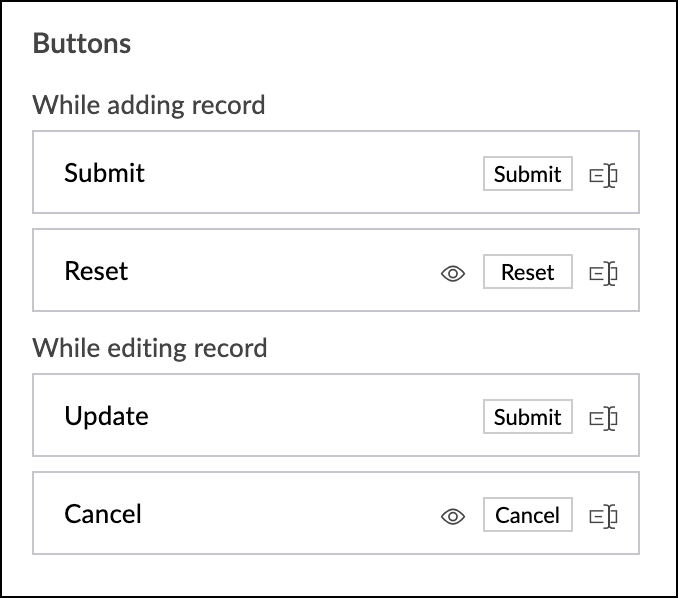
Task: Click the Reset label text
Action: [x=96, y=271]
